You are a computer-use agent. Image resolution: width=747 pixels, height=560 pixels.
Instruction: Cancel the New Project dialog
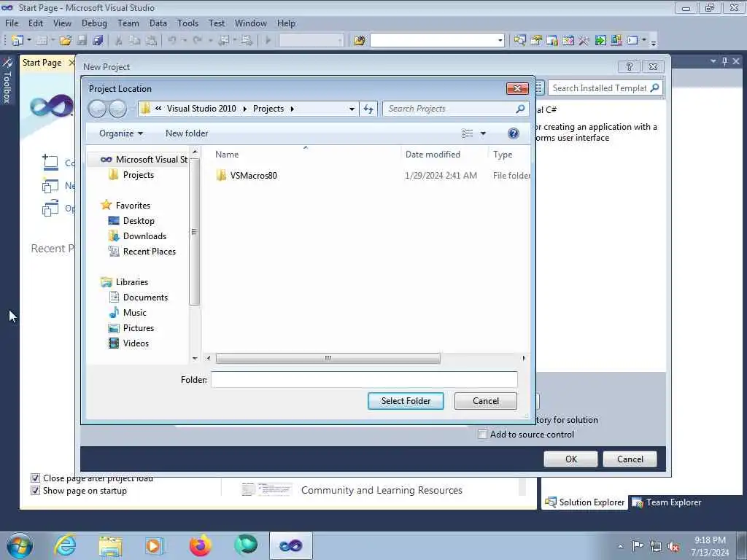tap(630, 459)
